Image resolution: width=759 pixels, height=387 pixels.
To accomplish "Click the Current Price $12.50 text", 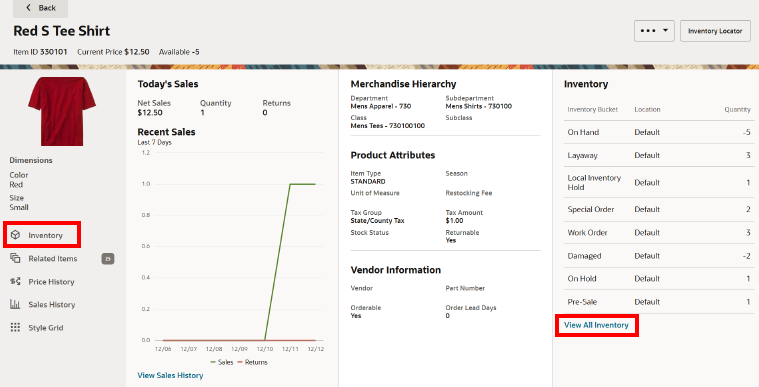I will point(113,52).
